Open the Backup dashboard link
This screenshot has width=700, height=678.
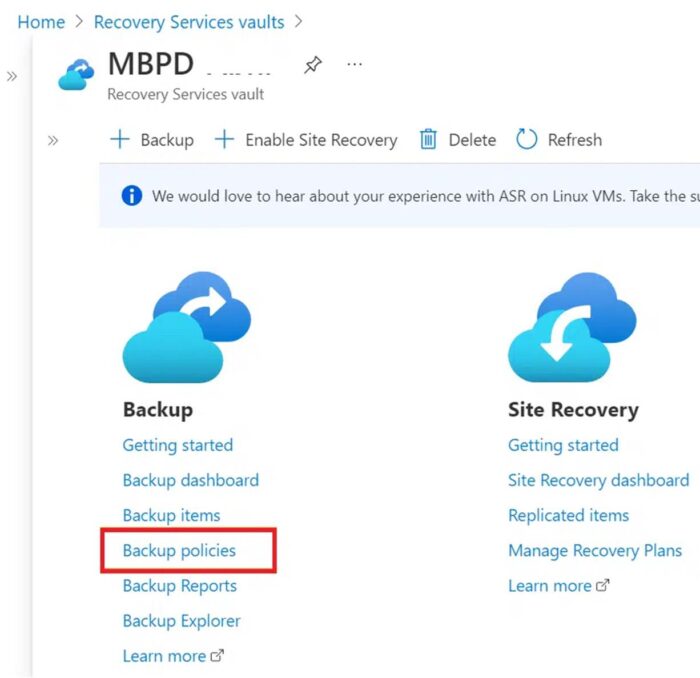[191, 480]
